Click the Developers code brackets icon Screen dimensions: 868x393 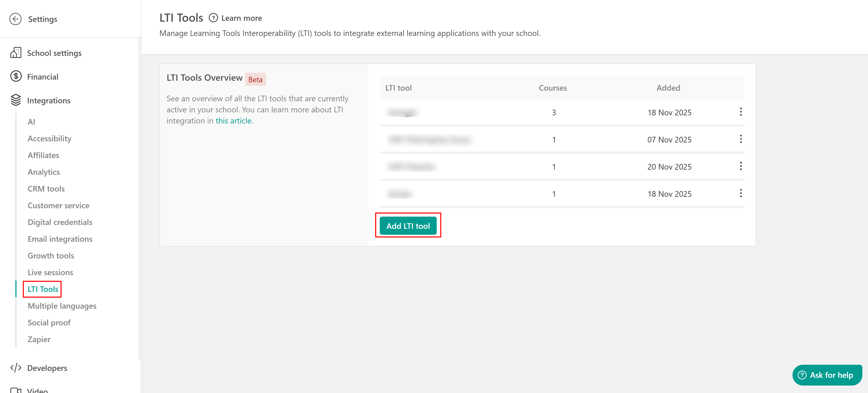click(16, 368)
